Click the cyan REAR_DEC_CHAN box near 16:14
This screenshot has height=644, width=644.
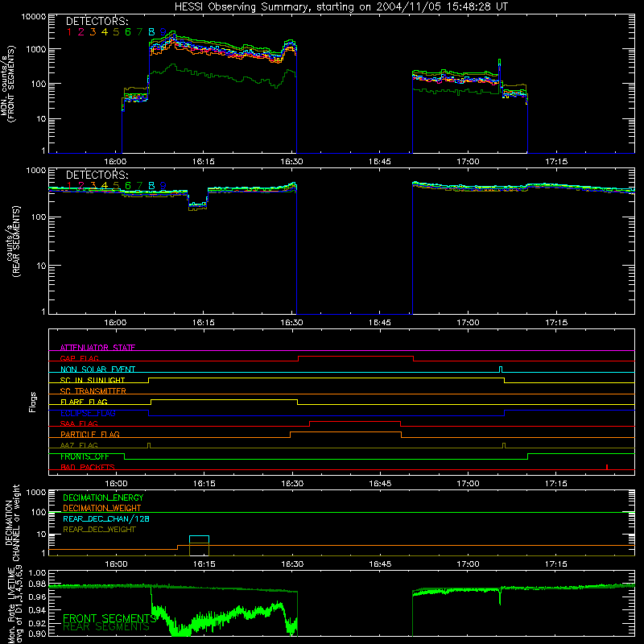[199, 539]
